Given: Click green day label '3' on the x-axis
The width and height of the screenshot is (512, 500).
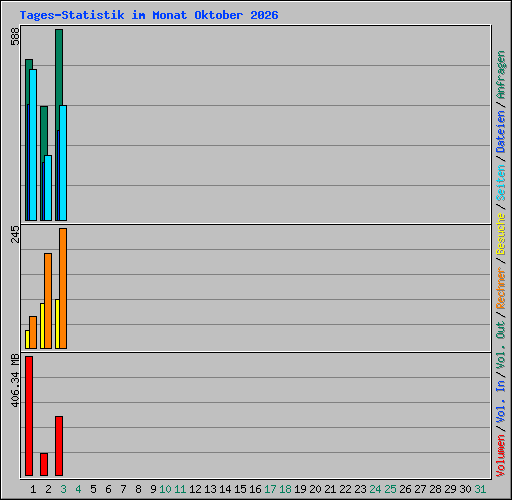Looking at the screenshot, I should click(x=63, y=489).
